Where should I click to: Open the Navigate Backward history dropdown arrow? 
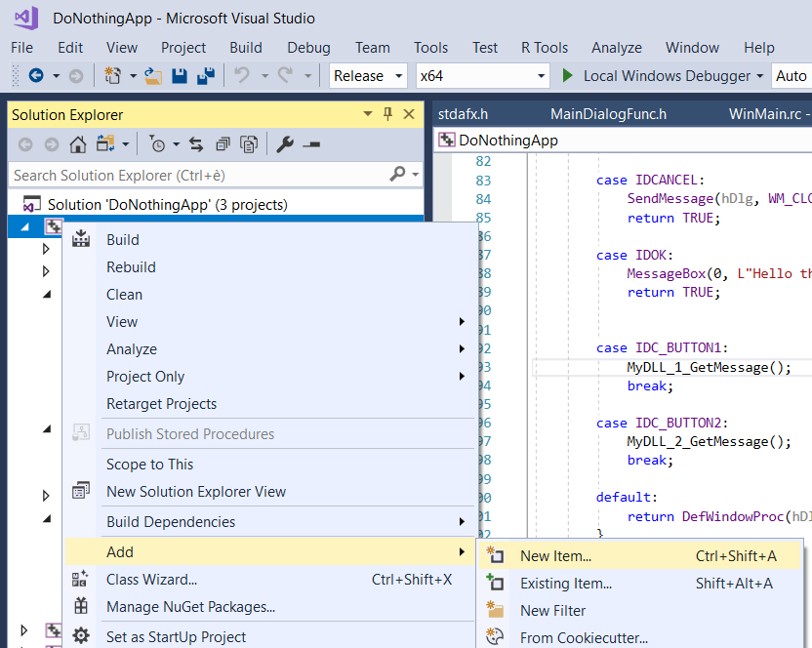click(56, 76)
